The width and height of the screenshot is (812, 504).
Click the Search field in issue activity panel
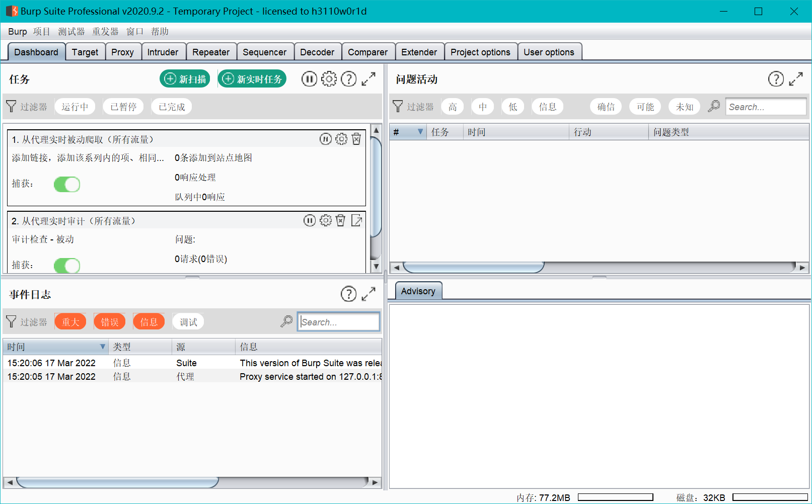click(x=766, y=106)
